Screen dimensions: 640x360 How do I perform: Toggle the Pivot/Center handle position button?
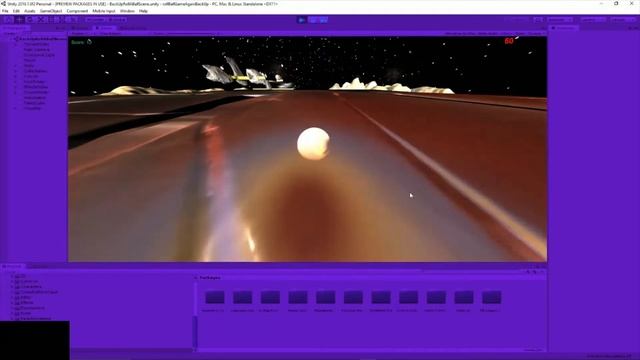coord(96,20)
